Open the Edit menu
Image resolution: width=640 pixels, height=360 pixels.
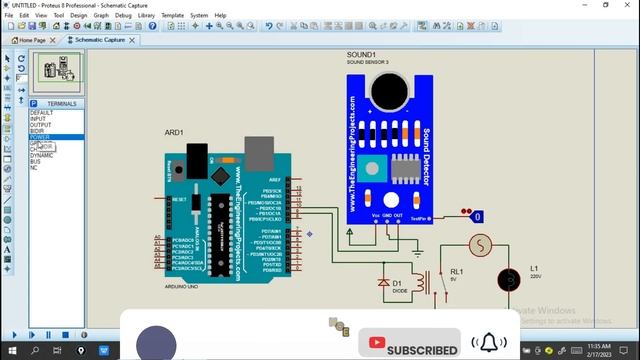click(24, 16)
